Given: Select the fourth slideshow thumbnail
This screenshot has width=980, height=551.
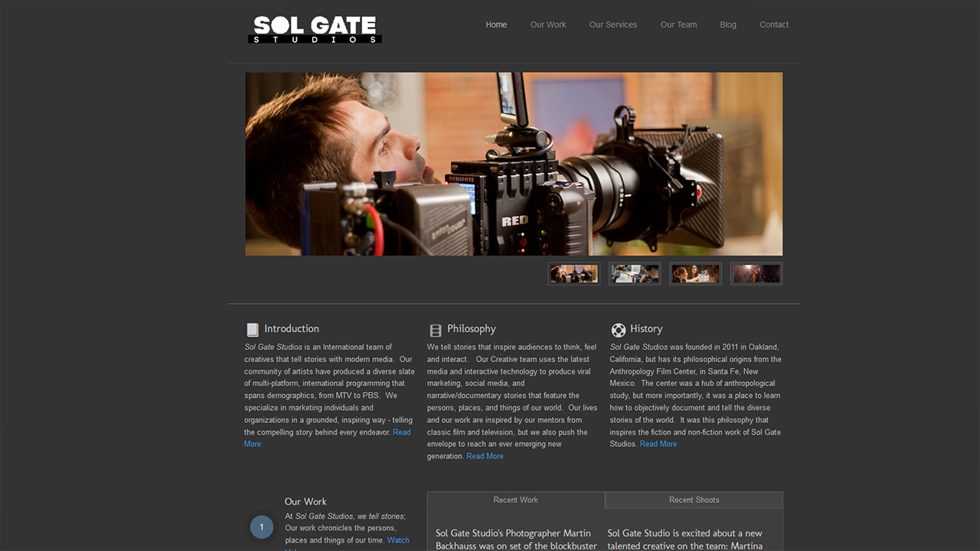Looking at the screenshot, I should [756, 274].
